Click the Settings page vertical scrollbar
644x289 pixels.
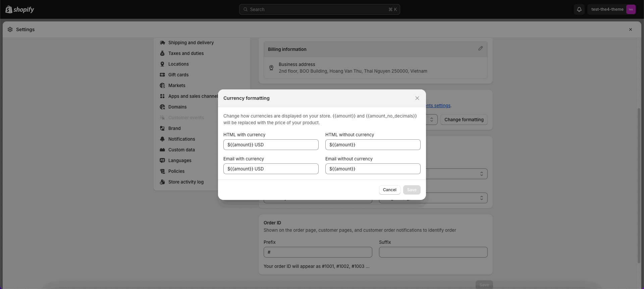coord(639,186)
